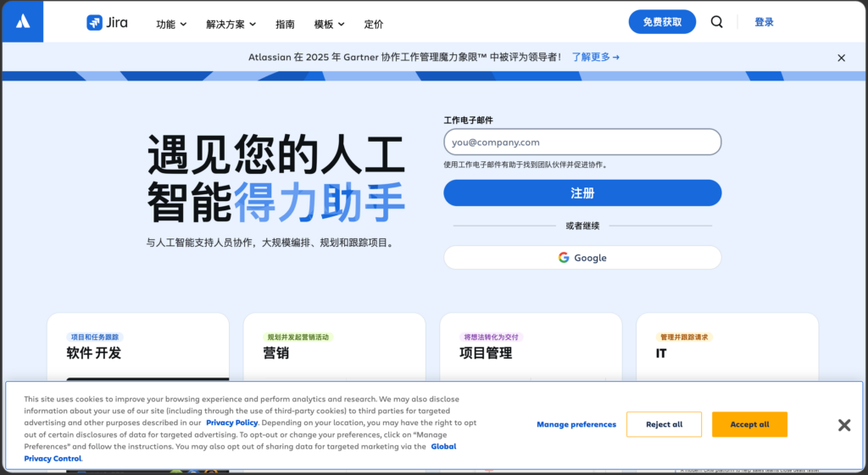Click the 工作电子邮件 field label
This screenshot has width=868, height=475.
pos(468,120)
